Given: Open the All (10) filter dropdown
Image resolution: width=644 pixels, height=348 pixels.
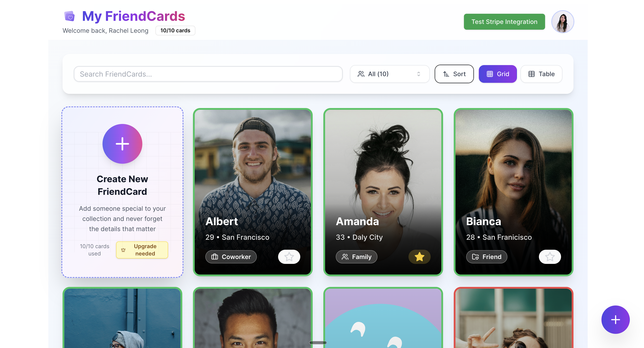Looking at the screenshot, I should [x=389, y=74].
